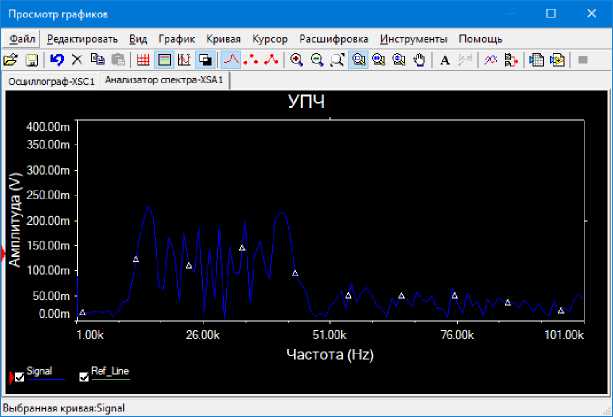Screen dimensions: 613x417
Task: Click the zoom in magnifier icon
Action: 297,60
